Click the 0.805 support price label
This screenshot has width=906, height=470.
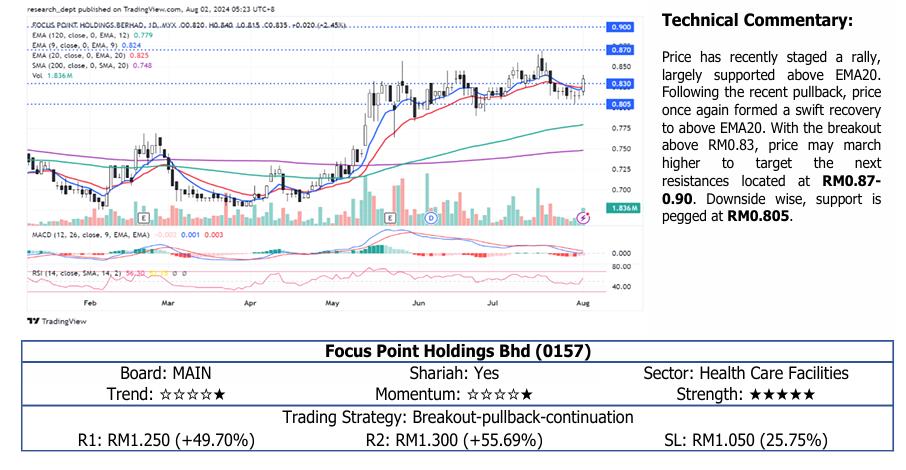click(x=620, y=104)
